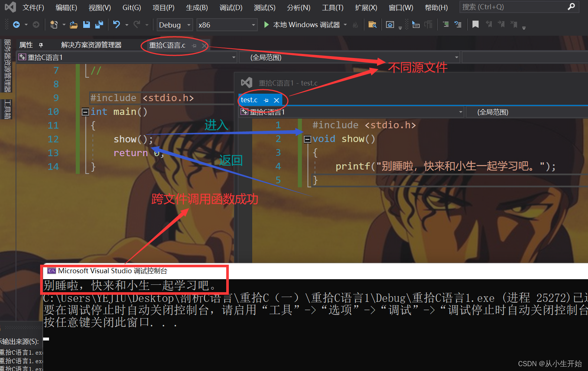This screenshot has width=588, height=371.
Task: Open the 窗口(W) menu
Action: pyautogui.click(x=401, y=7)
